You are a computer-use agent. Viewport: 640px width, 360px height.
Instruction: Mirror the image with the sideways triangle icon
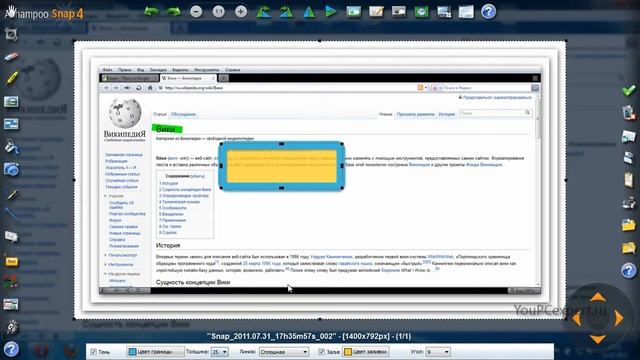coord(331,11)
